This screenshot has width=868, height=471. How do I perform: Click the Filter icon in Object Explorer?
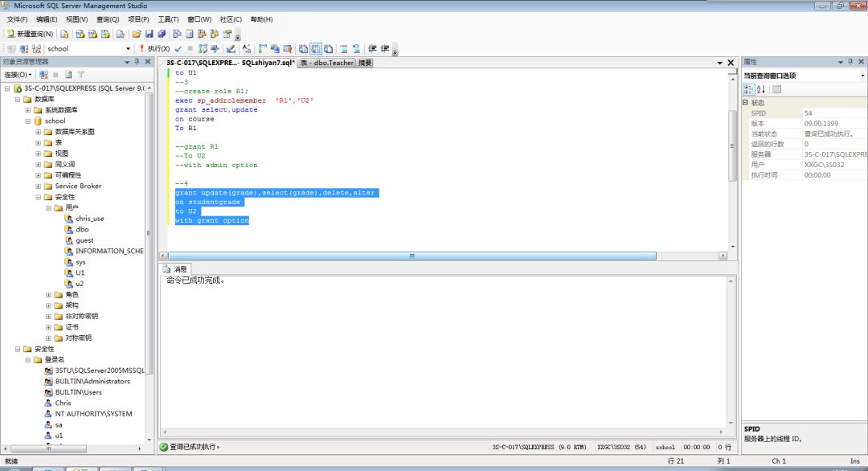[81, 74]
